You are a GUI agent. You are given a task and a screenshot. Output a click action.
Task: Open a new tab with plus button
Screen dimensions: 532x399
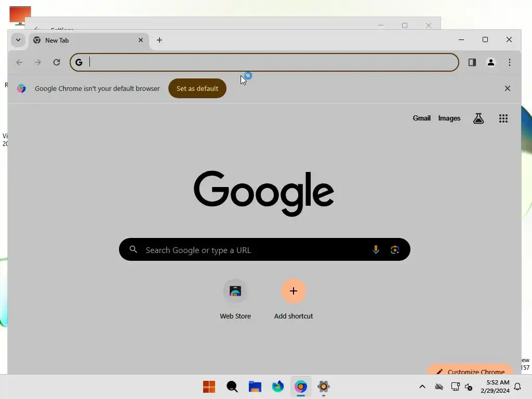pyautogui.click(x=159, y=40)
